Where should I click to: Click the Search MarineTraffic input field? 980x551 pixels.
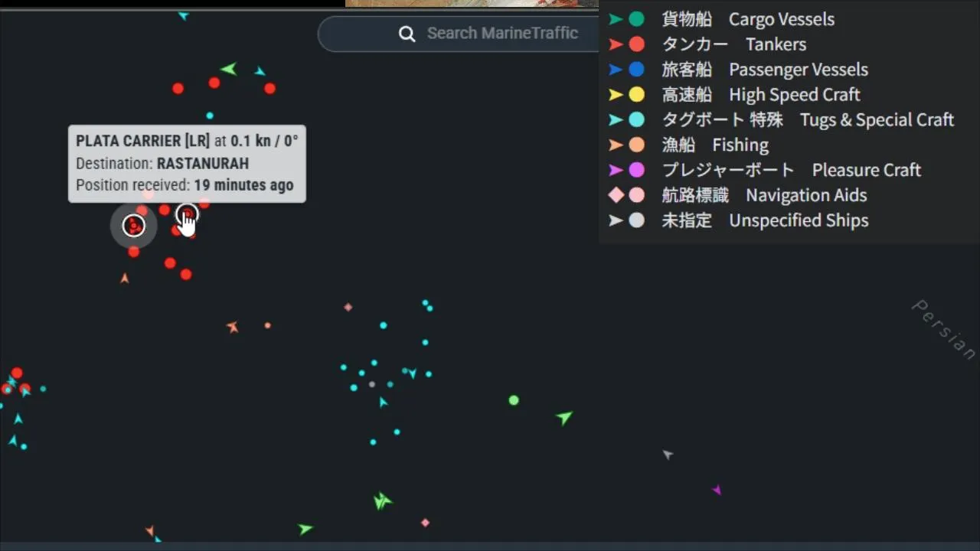point(459,34)
